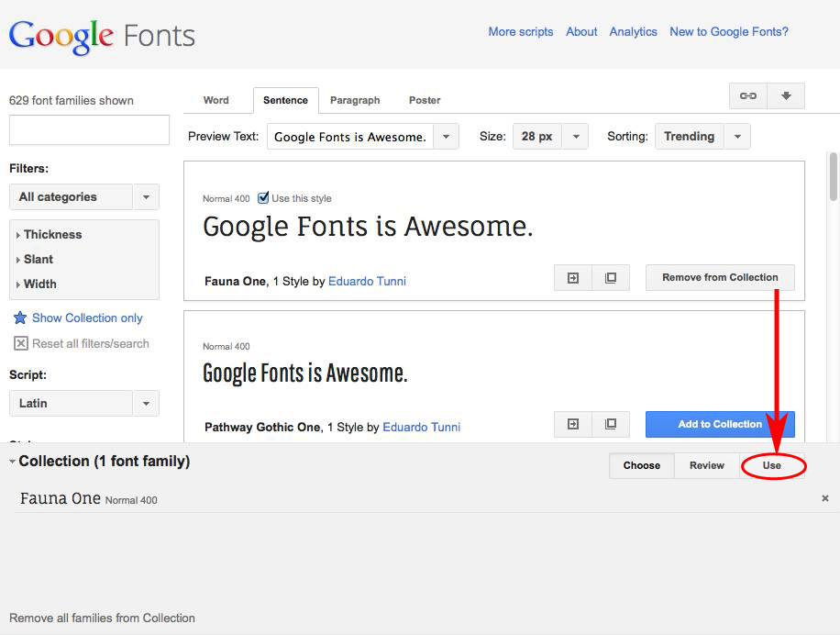Open the Sorting Trending dropdown

tap(702, 137)
